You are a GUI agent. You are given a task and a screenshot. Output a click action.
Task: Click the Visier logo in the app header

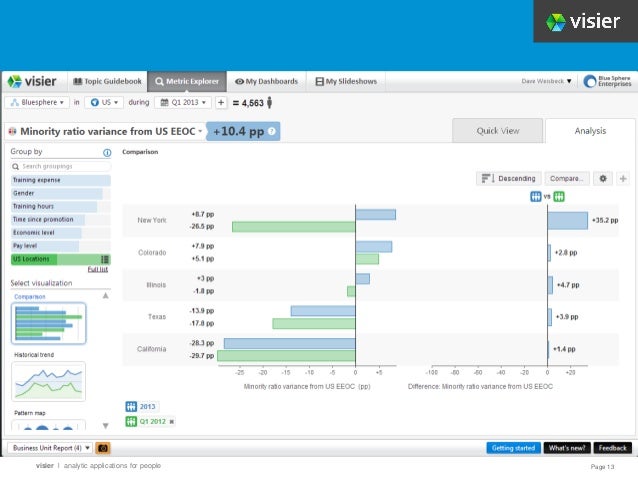(x=32, y=81)
